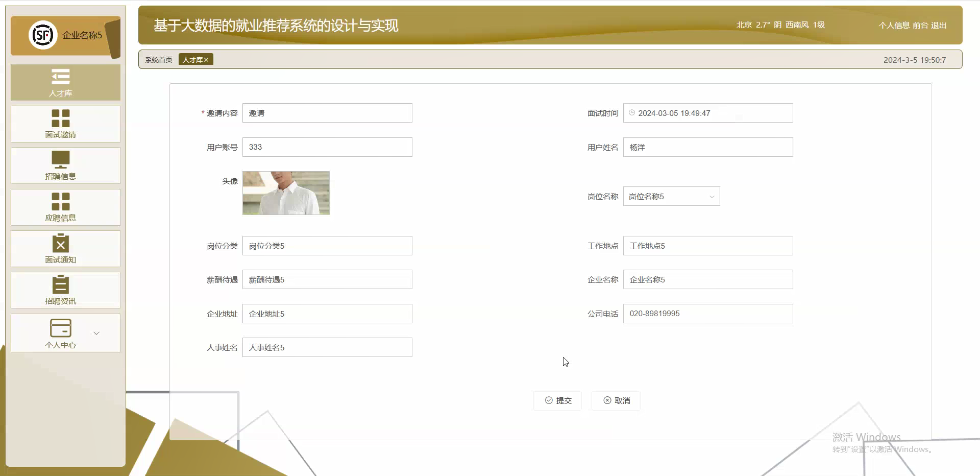Open the 岗位名称 dropdown
980x476 pixels.
pyautogui.click(x=712, y=196)
